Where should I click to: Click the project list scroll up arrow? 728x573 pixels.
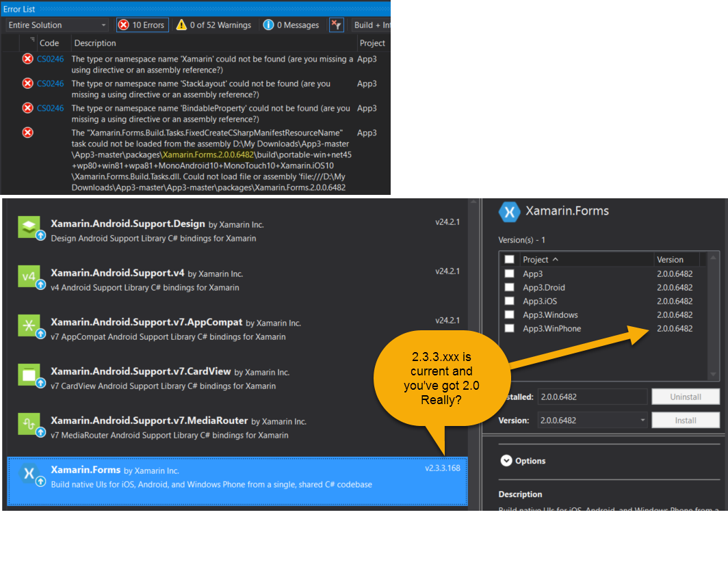pos(713,257)
